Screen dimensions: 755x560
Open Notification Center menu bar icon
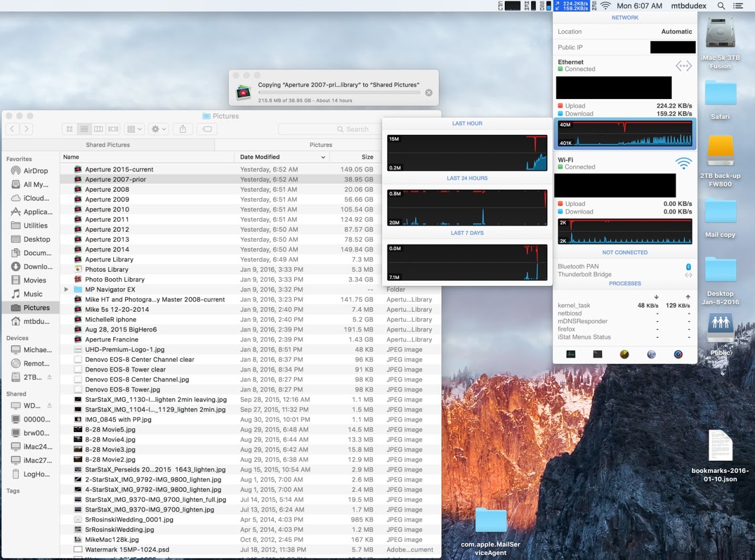click(738, 5)
